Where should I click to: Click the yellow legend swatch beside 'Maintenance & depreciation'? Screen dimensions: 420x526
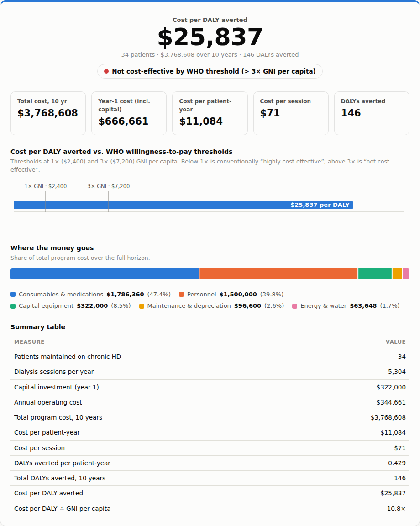click(x=142, y=306)
